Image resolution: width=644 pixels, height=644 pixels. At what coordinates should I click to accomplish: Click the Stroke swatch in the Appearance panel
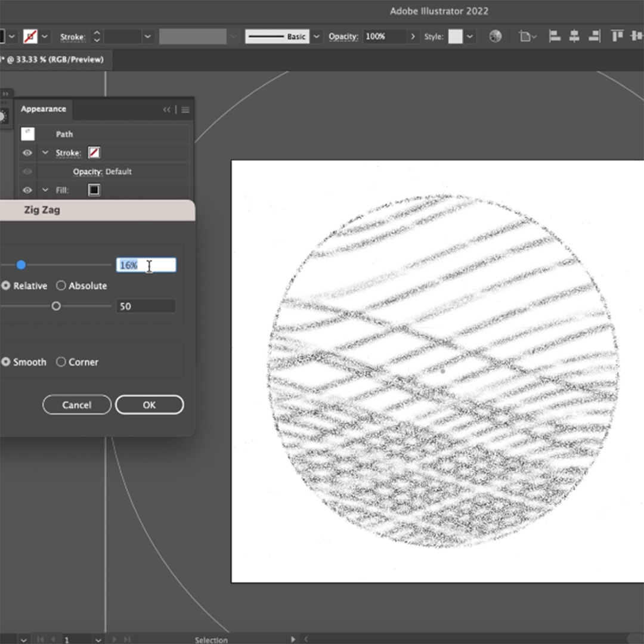coord(94,153)
